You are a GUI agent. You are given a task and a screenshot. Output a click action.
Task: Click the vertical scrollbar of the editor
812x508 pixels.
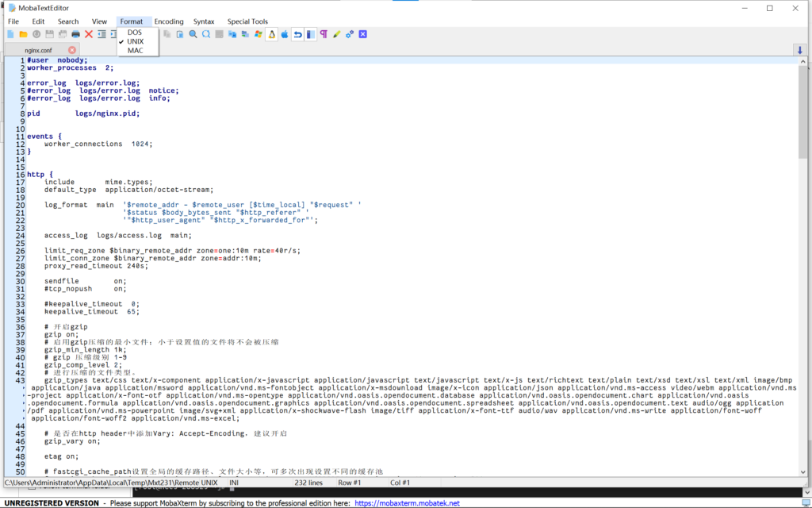801,270
